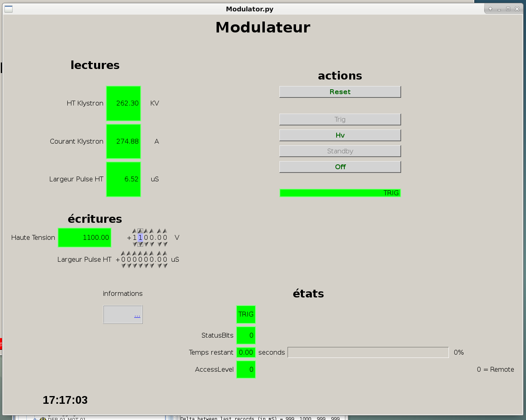526x420 pixels.
Task: Click up arrow above Haute Tension thousands digit
Action: coord(135,231)
